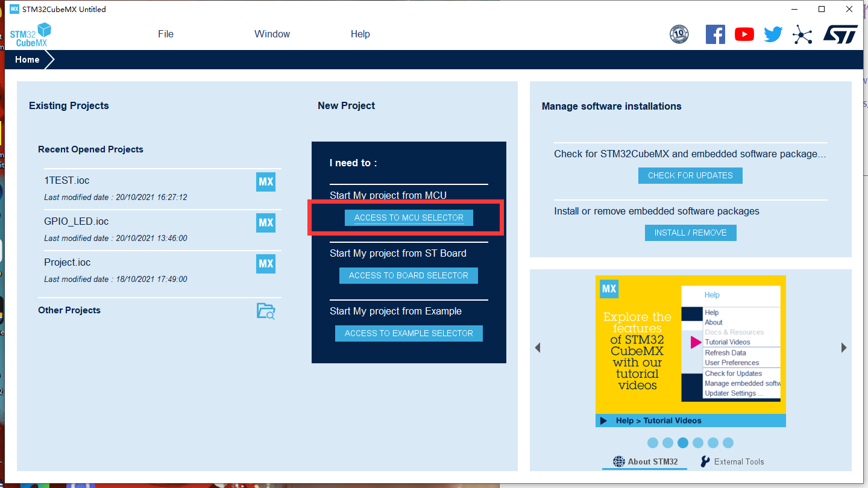This screenshot has height=488, width=868.
Task: Click CHECK FOR UPDATES button
Action: click(x=690, y=175)
